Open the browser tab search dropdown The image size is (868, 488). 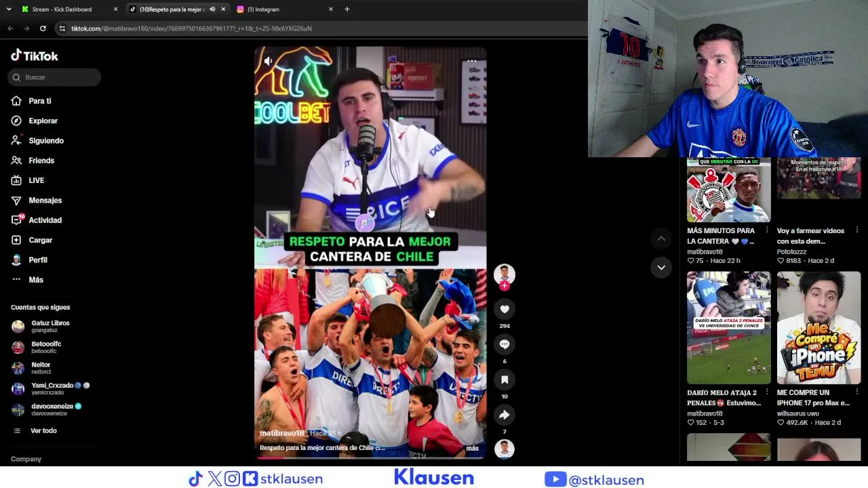tap(9, 9)
